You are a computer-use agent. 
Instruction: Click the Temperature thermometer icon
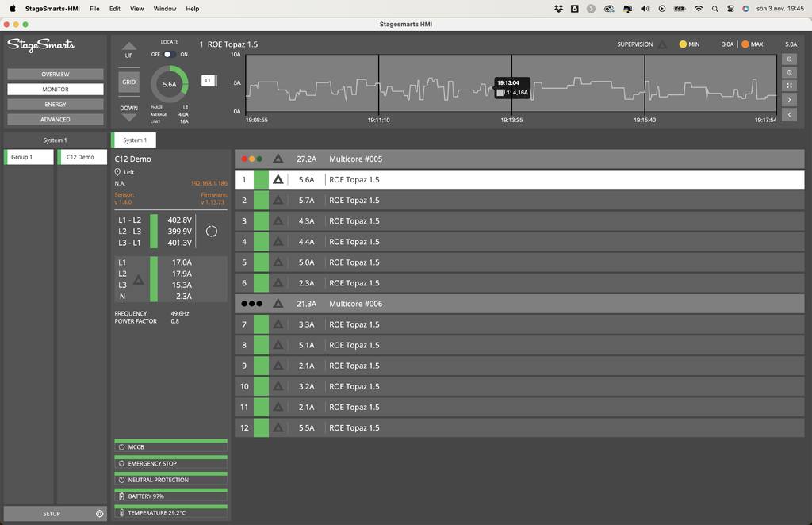(x=121, y=513)
